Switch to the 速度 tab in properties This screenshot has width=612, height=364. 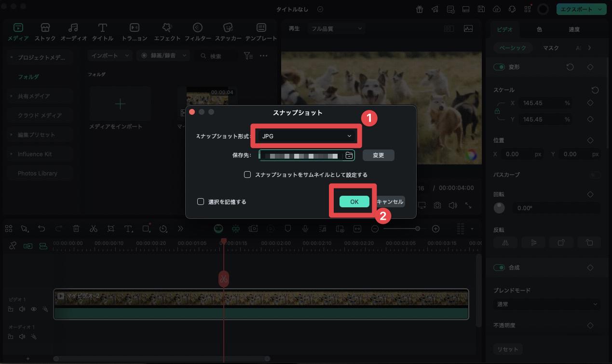574,29
